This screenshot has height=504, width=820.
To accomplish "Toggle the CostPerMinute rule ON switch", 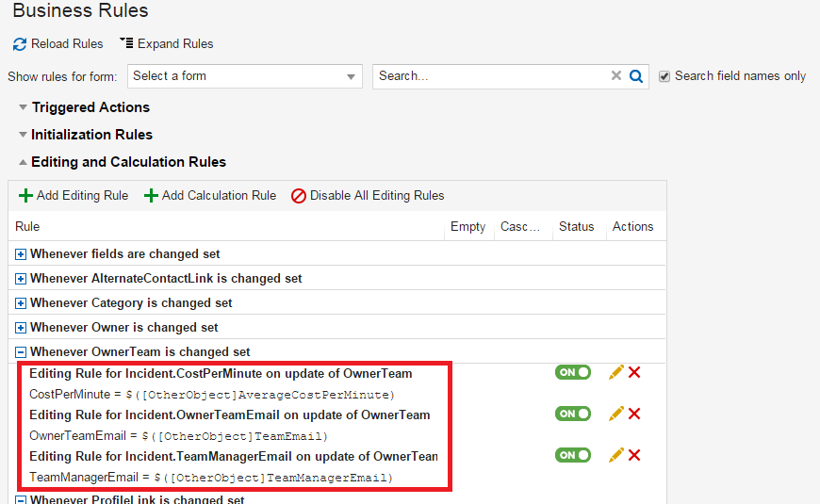I will [573, 372].
